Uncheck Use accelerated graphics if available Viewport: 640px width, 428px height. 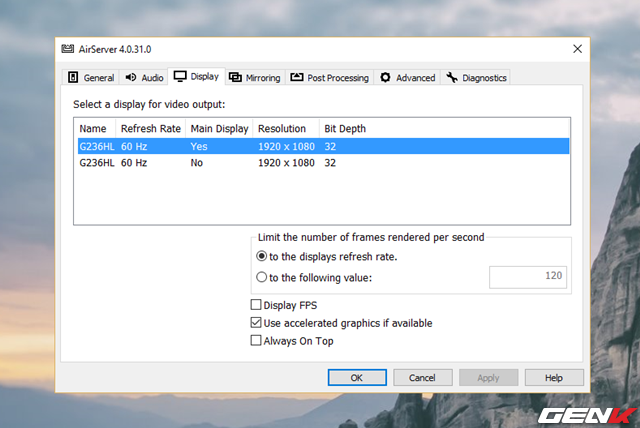click(257, 323)
